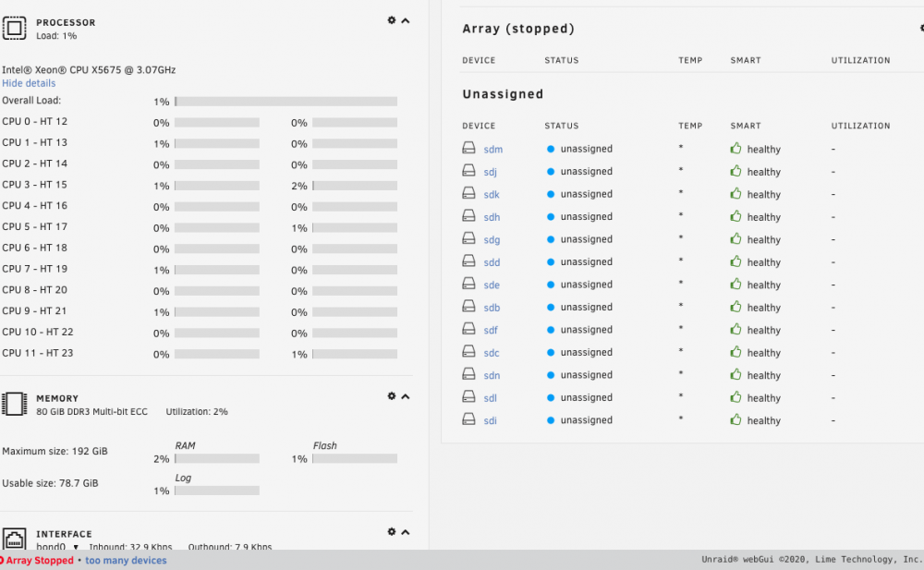Open bond0 interface dropdown arrow
This screenshot has height=570, width=924.
coord(76,547)
